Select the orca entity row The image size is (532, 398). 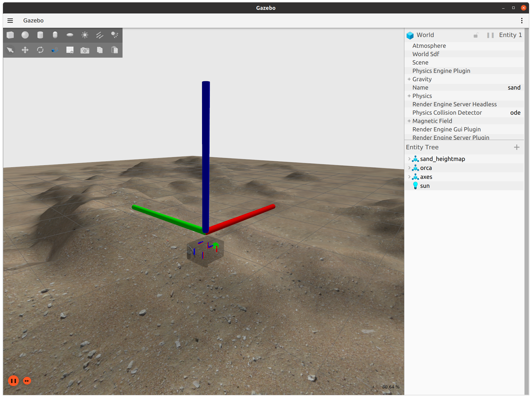(464, 168)
